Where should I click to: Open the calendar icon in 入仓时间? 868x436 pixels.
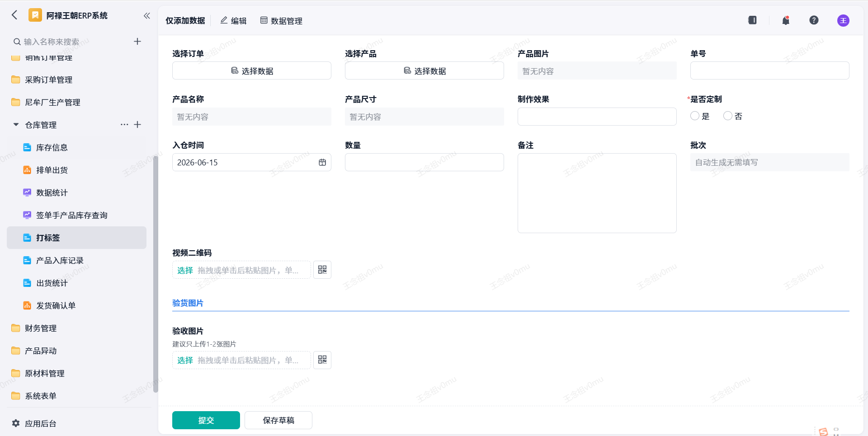pos(322,162)
